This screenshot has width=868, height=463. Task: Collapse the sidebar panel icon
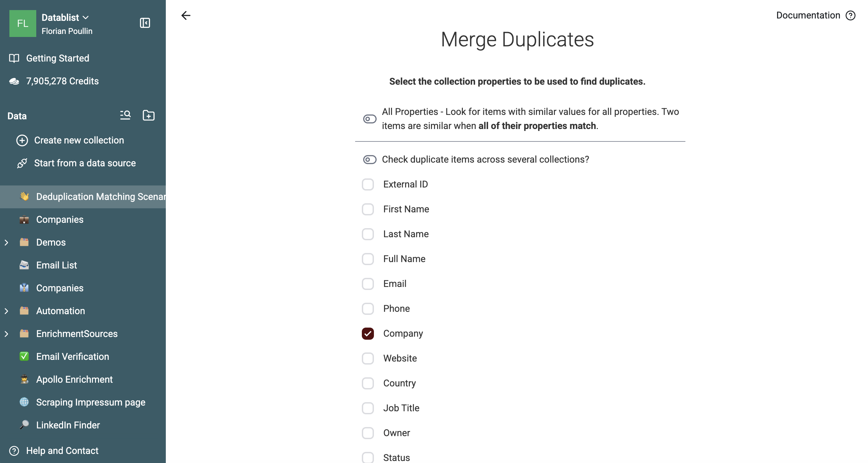[x=145, y=23]
